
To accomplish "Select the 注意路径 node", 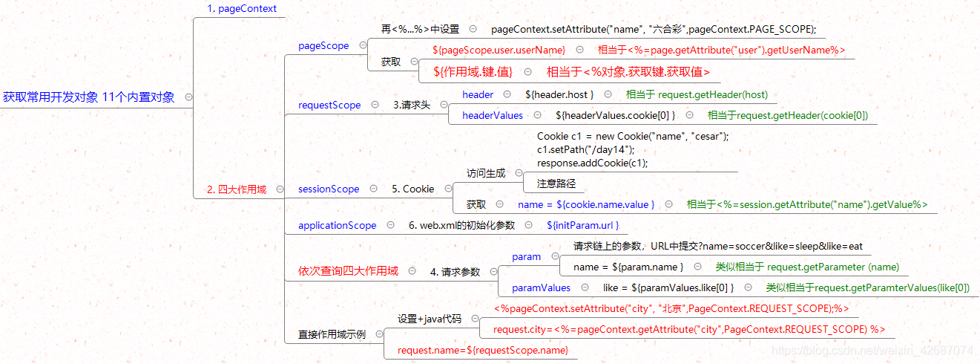I will pyautogui.click(x=556, y=183).
